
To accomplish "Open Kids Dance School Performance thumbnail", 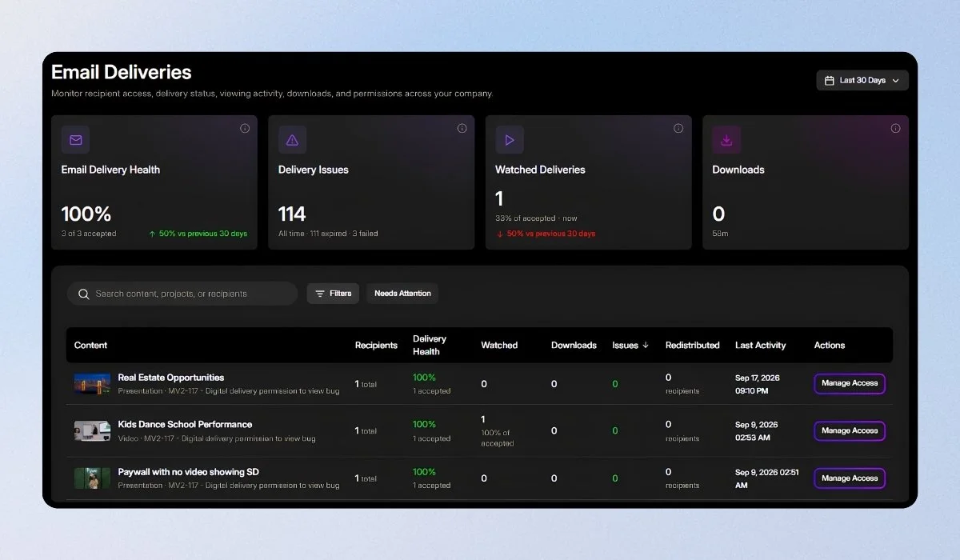I will [x=93, y=431].
